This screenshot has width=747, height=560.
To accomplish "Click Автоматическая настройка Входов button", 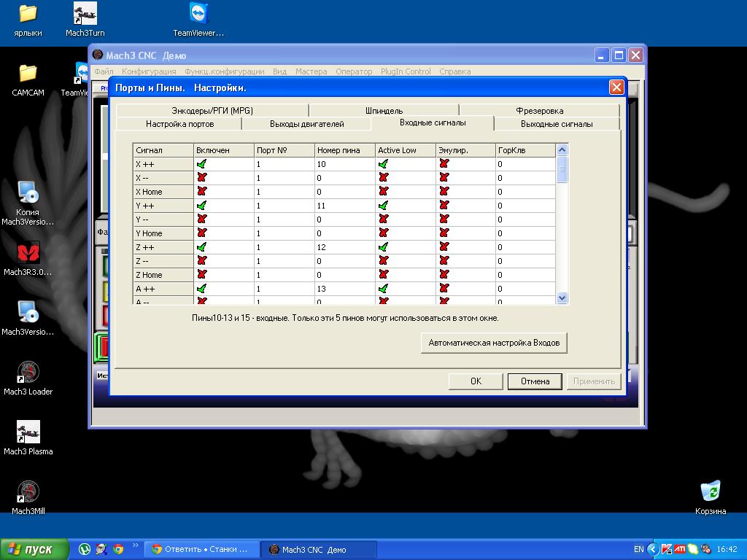I will click(x=494, y=343).
